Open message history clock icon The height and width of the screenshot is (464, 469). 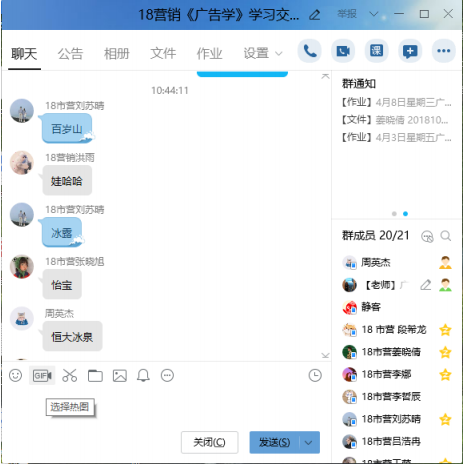pyautogui.click(x=315, y=375)
